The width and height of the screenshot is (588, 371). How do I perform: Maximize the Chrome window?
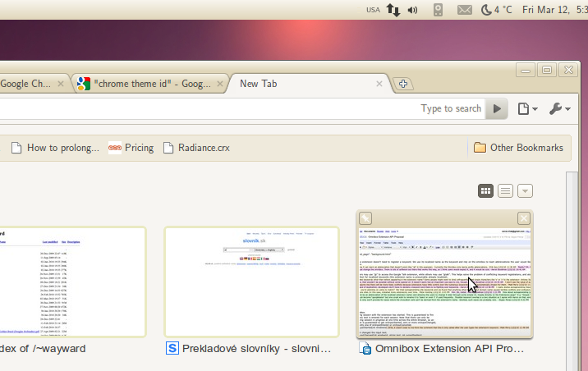547,70
